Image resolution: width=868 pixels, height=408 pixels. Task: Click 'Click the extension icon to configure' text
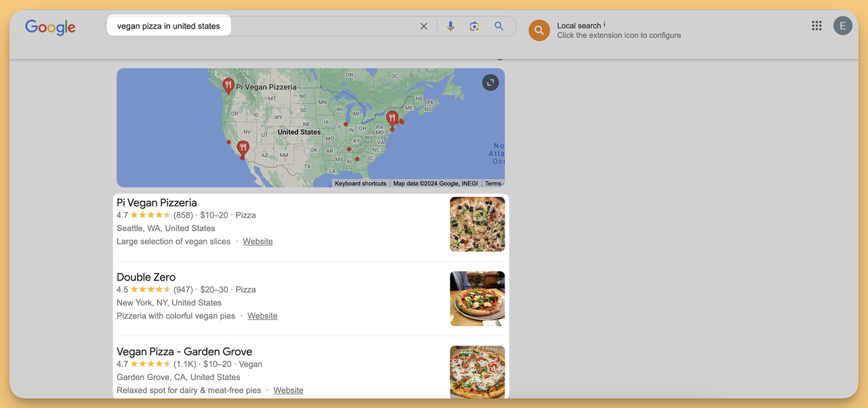coord(619,35)
